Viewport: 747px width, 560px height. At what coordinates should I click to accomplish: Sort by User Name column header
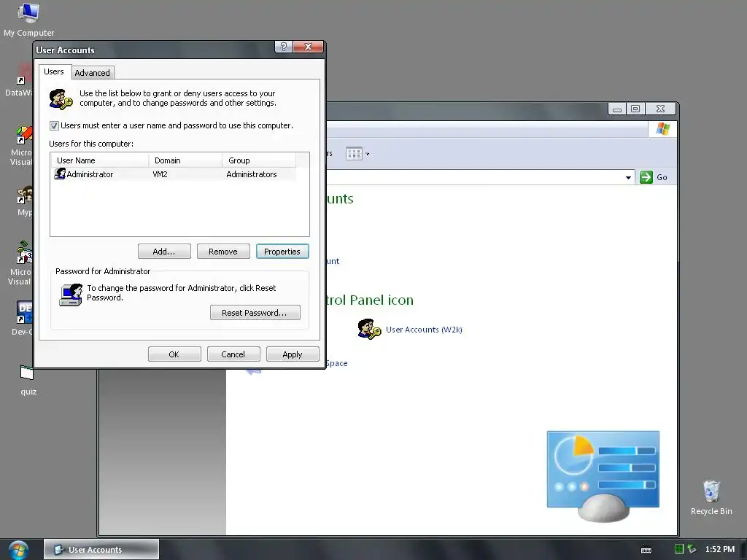[x=99, y=160]
